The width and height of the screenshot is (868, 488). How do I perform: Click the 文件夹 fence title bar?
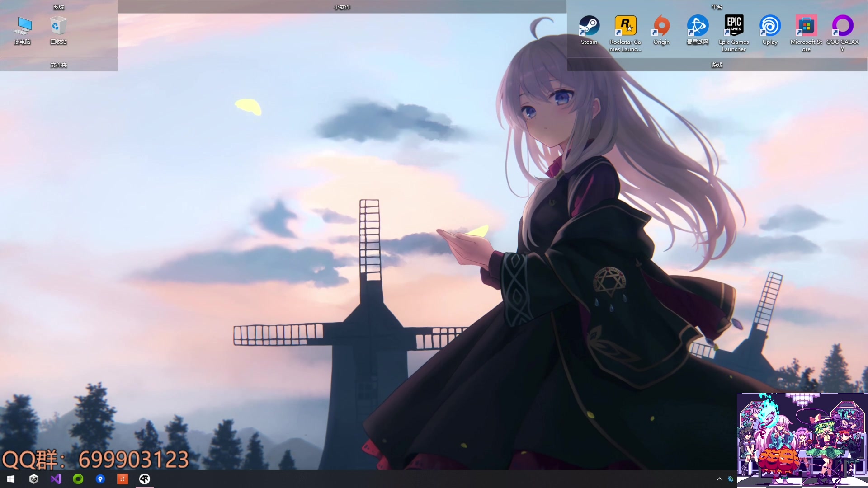[x=59, y=65]
